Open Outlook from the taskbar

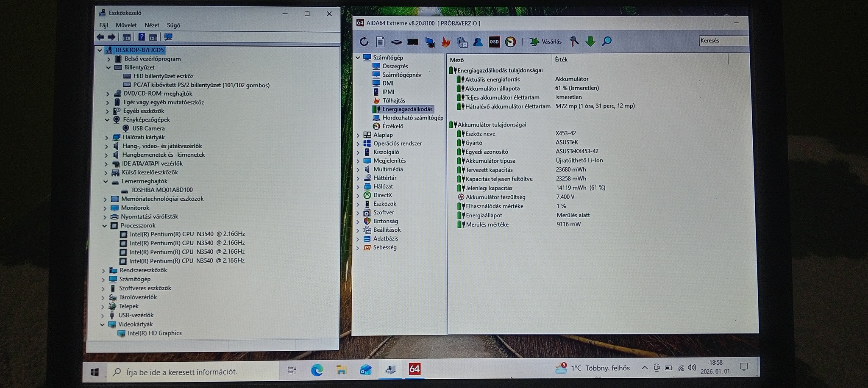click(365, 370)
